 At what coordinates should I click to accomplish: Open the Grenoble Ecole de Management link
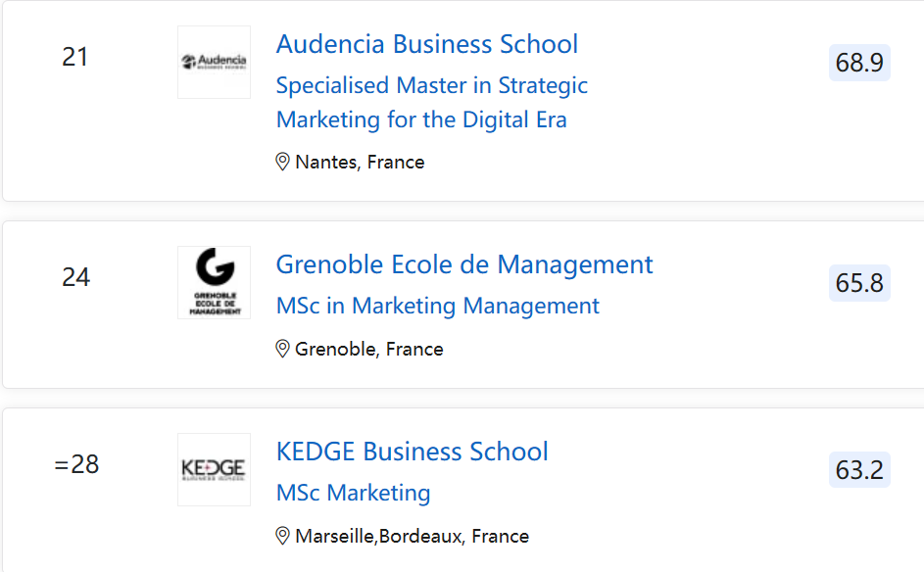pyautogui.click(x=463, y=264)
